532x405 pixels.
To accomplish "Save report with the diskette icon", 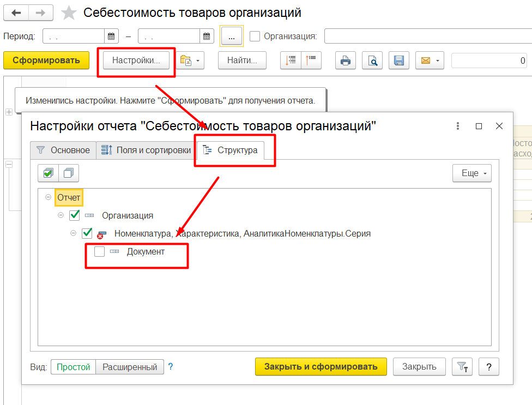I will [x=399, y=61].
